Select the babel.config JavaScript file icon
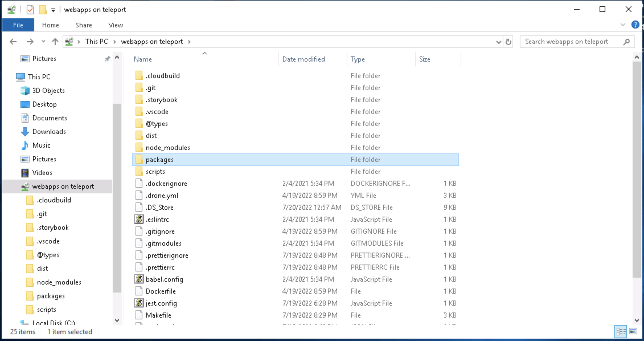The image size is (644, 341). [x=139, y=279]
